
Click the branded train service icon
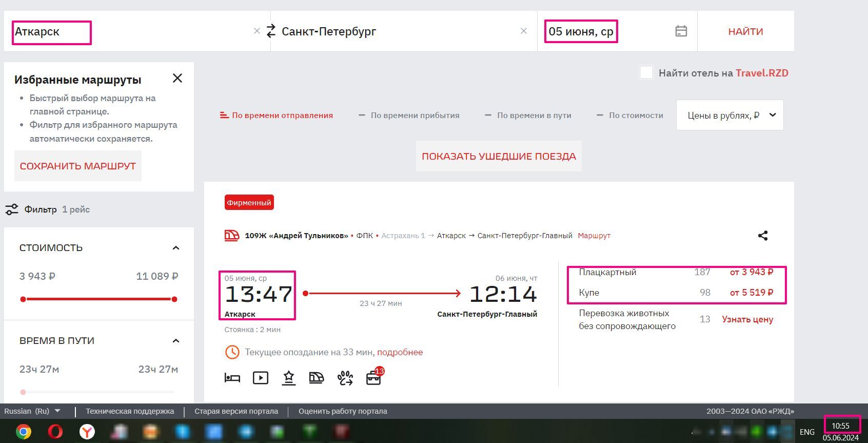pos(317,378)
